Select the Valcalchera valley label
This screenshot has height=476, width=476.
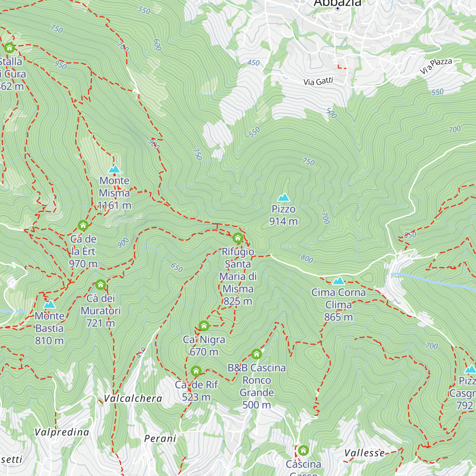coord(133,399)
